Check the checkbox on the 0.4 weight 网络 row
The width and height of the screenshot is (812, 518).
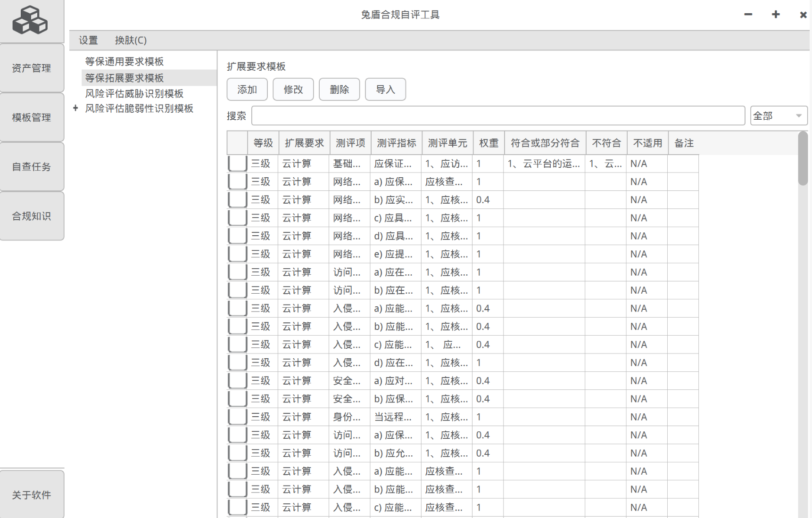(x=237, y=199)
